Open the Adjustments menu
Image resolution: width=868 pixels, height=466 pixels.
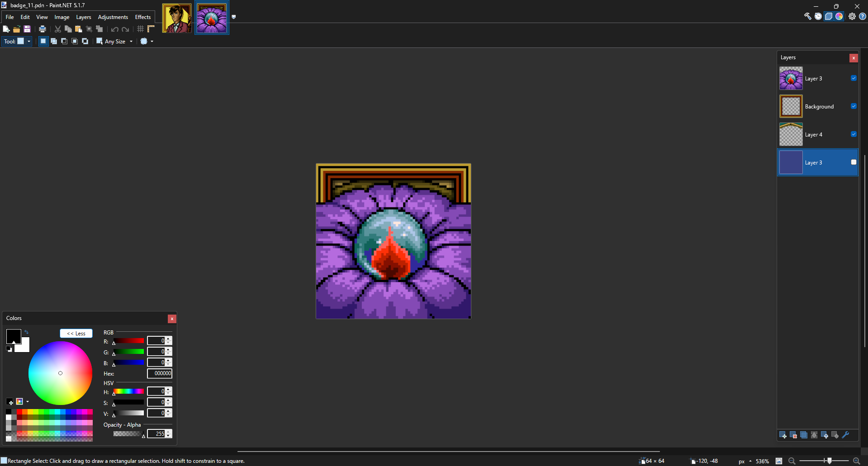click(x=113, y=17)
